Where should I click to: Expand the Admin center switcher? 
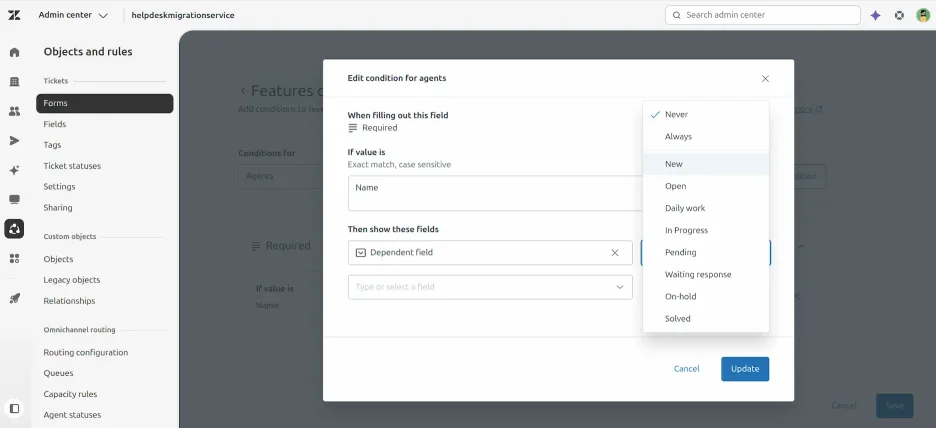click(x=73, y=16)
